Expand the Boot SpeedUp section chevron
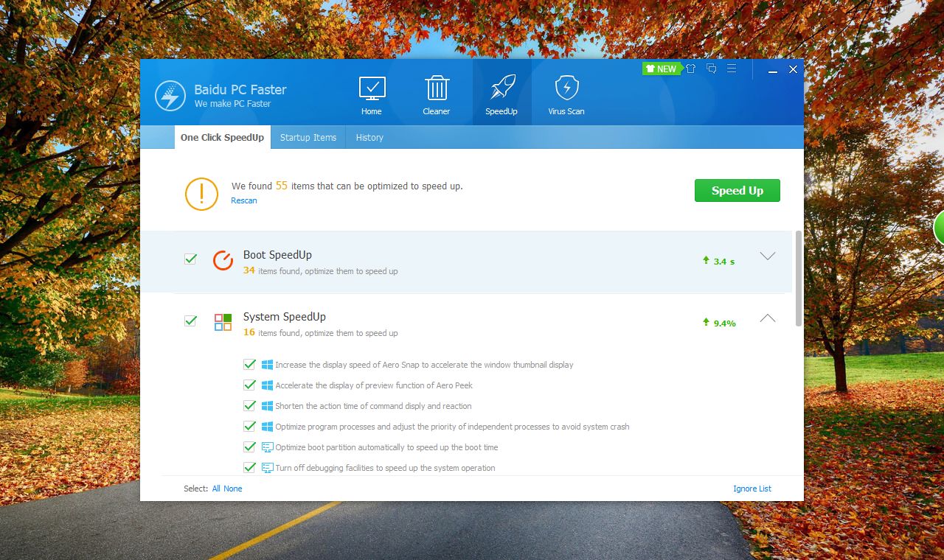Viewport: 944px width, 560px height. point(768,256)
